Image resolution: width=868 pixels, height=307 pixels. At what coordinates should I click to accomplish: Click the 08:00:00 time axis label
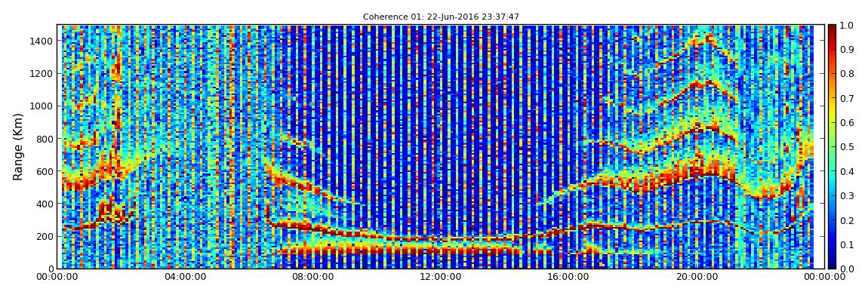(312, 277)
